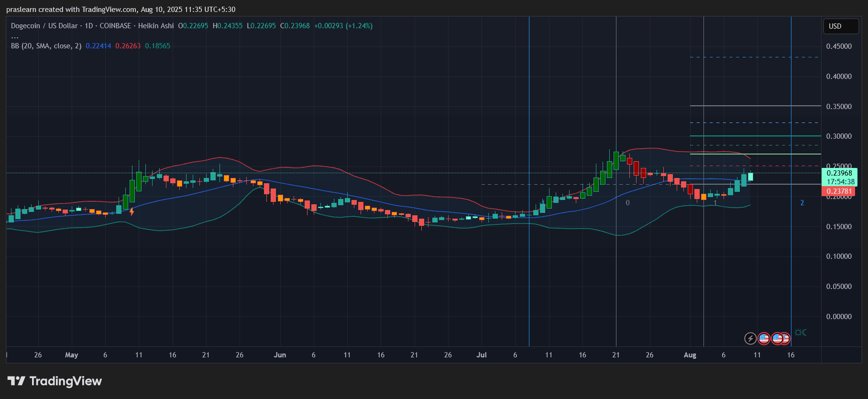Screen dimensions: 868x399
Task: Click the green BB lower value 0.18565
Action: click(x=157, y=46)
